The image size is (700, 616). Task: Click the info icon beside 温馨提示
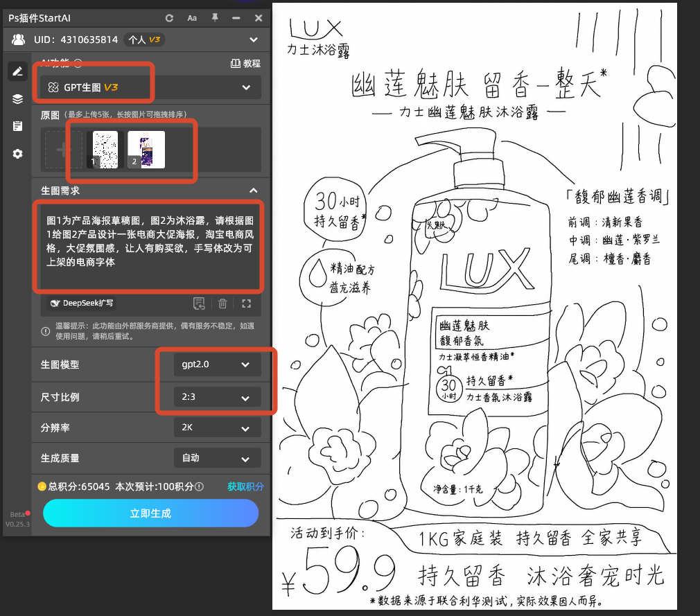coord(45,331)
